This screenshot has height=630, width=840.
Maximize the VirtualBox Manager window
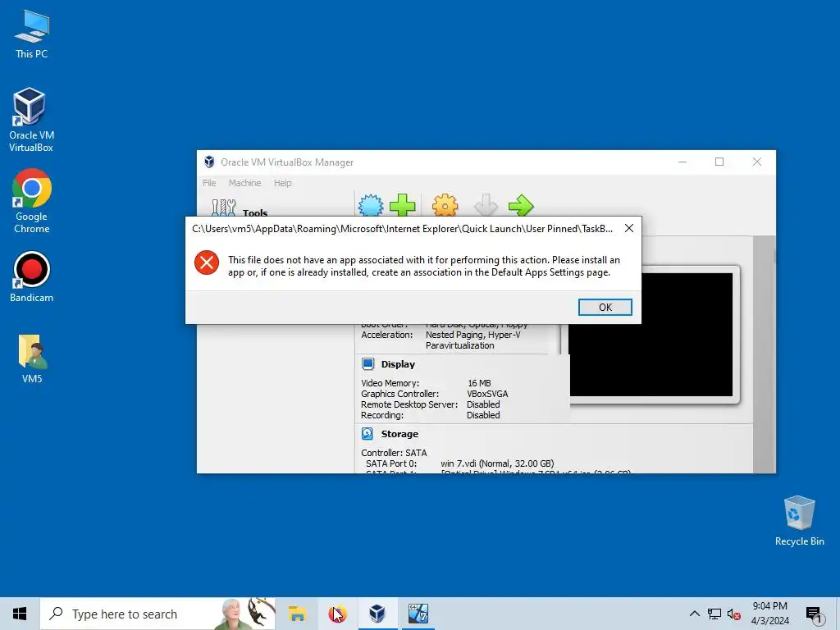pyautogui.click(x=719, y=162)
